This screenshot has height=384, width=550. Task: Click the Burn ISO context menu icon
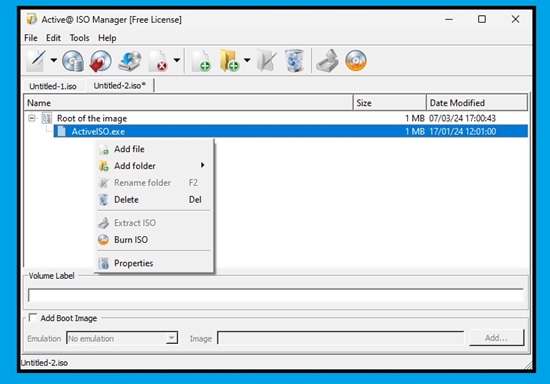click(103, 240)
